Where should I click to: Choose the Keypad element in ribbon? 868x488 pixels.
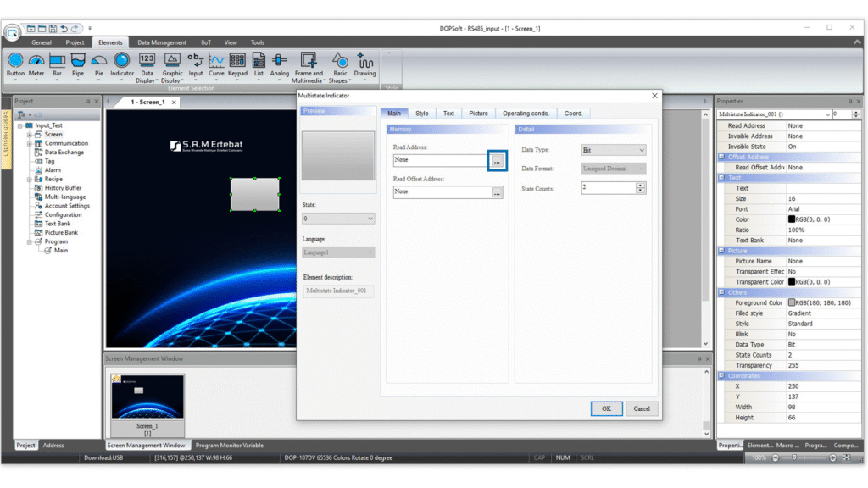(x=237, y=61)
